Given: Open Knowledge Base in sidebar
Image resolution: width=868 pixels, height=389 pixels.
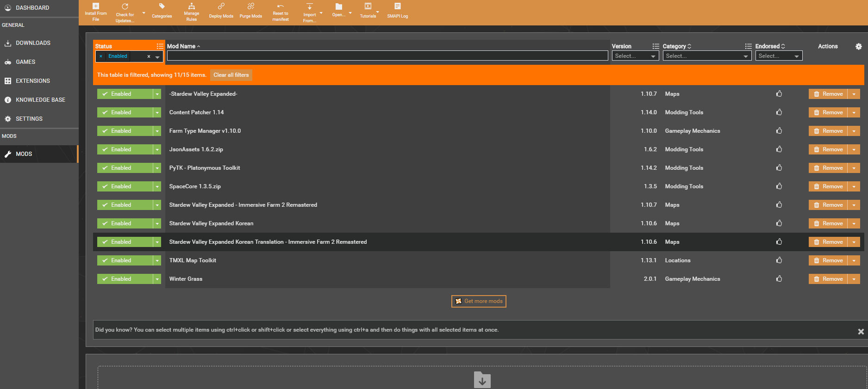Looking at the screenshot, I should point(40,100).
